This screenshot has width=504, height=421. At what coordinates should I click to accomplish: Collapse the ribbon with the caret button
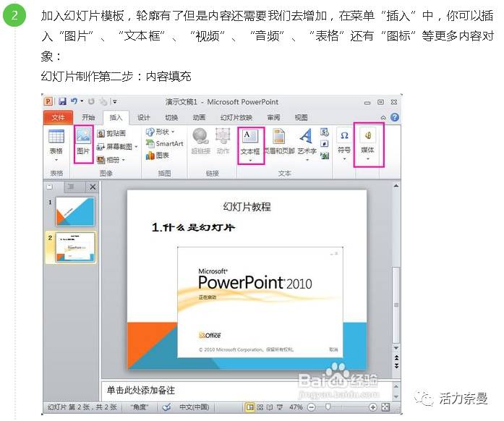pyautogui.click(x=383, y=117)
